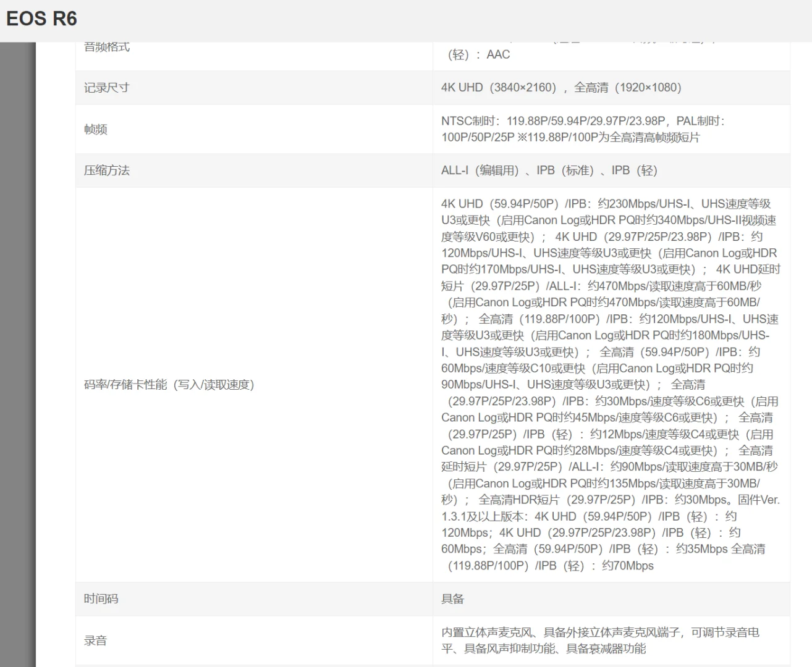812x667 pixels.
Task: Click the 具备 value for 时间码
Action: click(x=450, y=598)
